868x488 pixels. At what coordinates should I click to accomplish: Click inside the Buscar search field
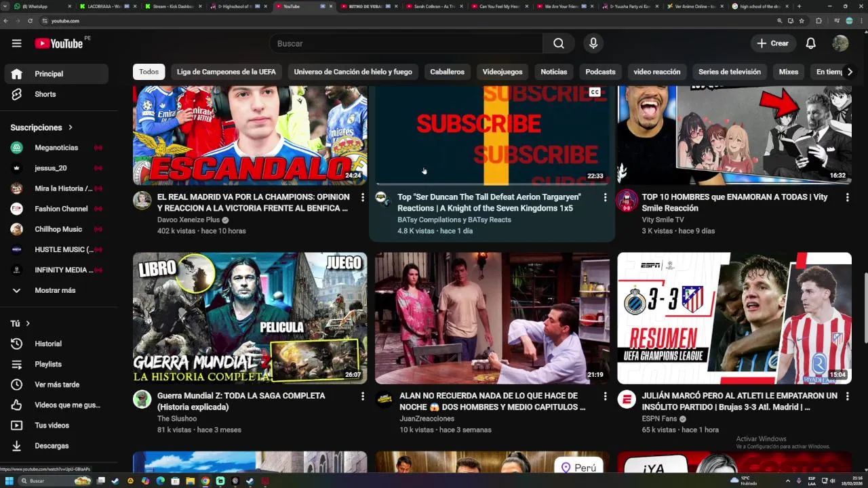click(x=407, y=43)
